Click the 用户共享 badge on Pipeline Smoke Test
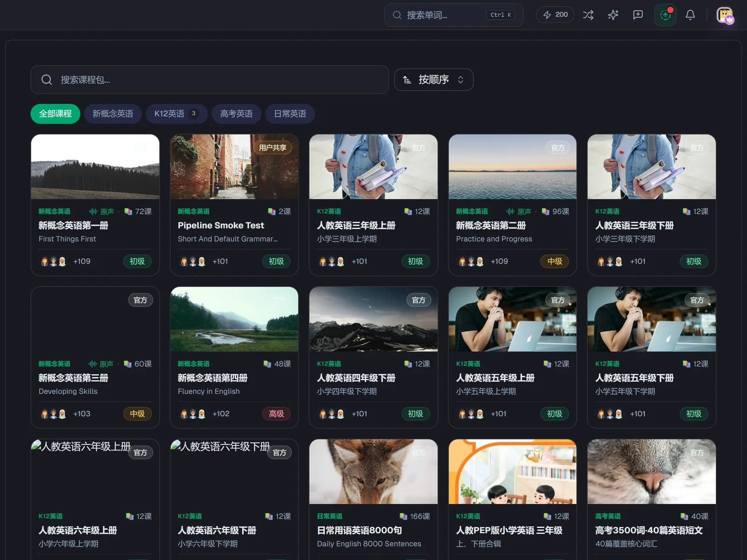Viewport: 747px width, 560px height. pos(273,147)
